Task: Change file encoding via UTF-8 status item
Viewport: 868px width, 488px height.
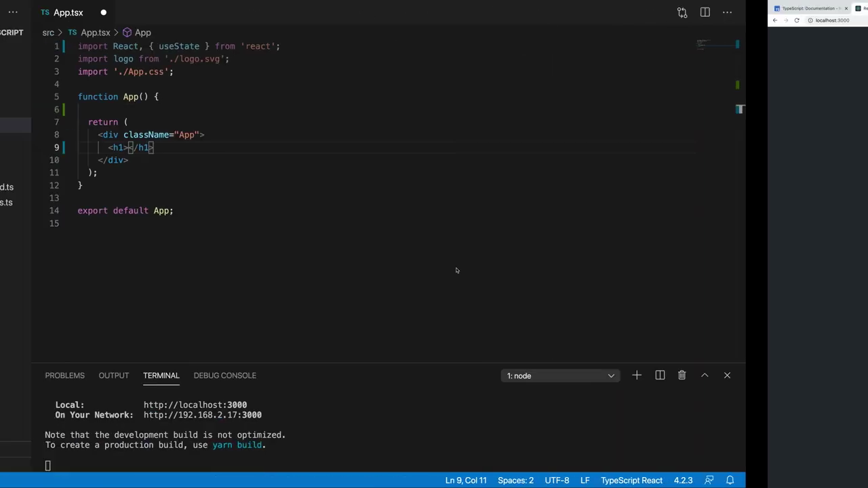Action: click(x=557, y=481)
